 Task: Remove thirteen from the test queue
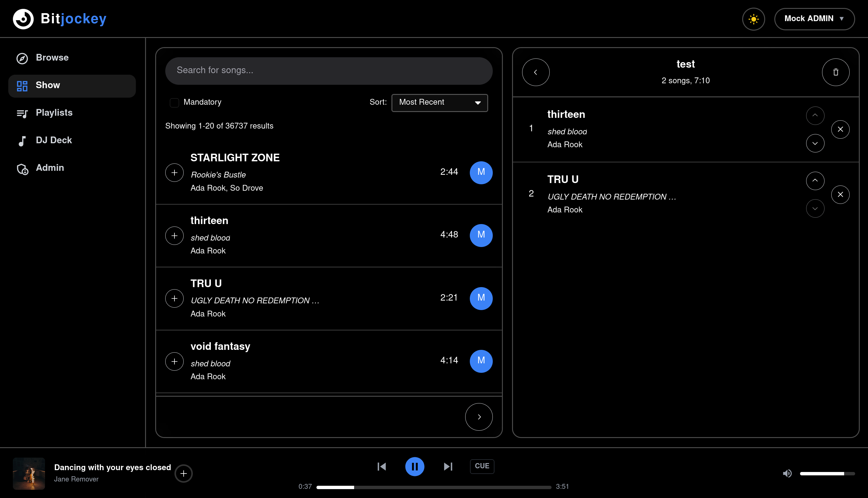point(840,129)
